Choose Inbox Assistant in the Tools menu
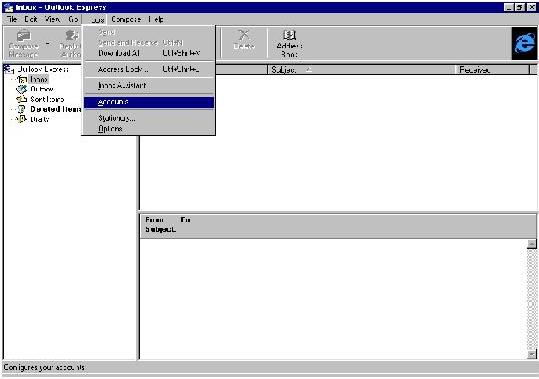The image size is (539, 379). [x=148, y=85]
